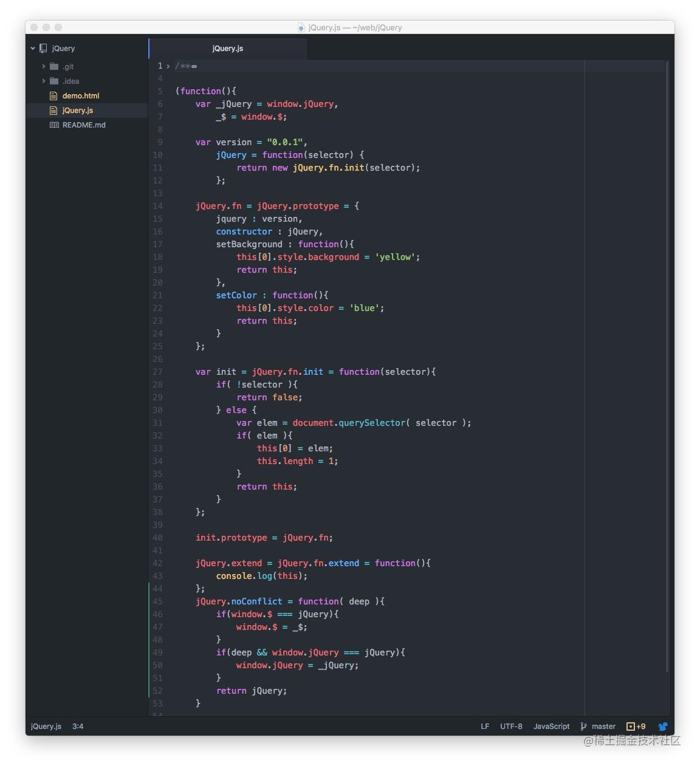Image resolution: width=700 pixels, height=766 pixels.
Task: Click the file icon in window title
Action: tap(301, 27)
